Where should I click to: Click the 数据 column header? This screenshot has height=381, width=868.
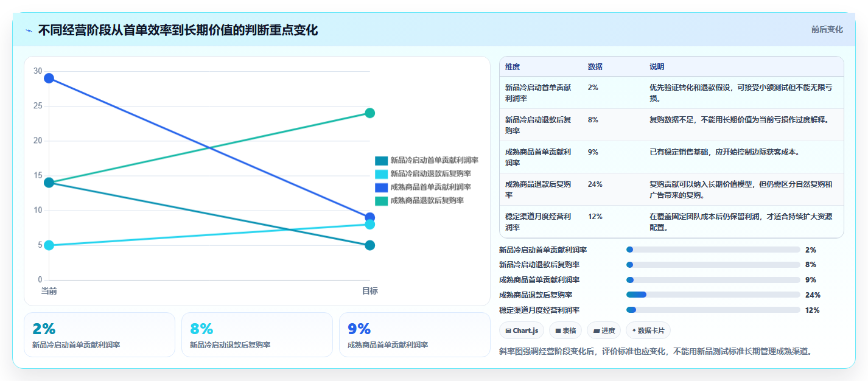pyautogui.click(x=595, y=67)
